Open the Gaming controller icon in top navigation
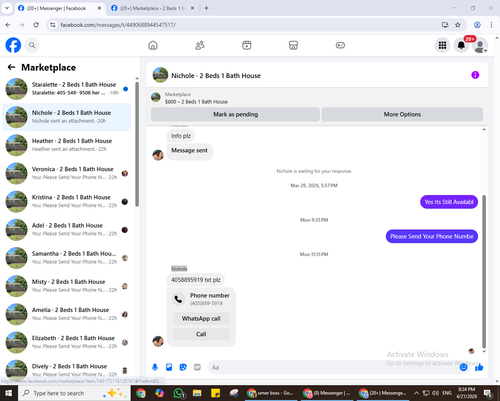 click(340, 45)
